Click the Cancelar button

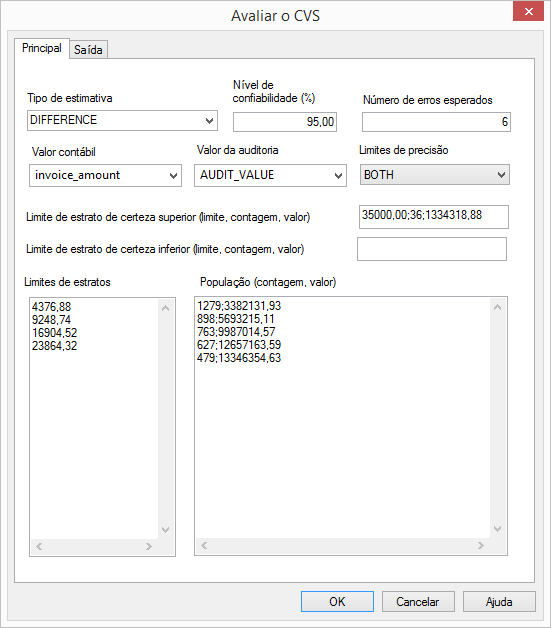[418, 602]
